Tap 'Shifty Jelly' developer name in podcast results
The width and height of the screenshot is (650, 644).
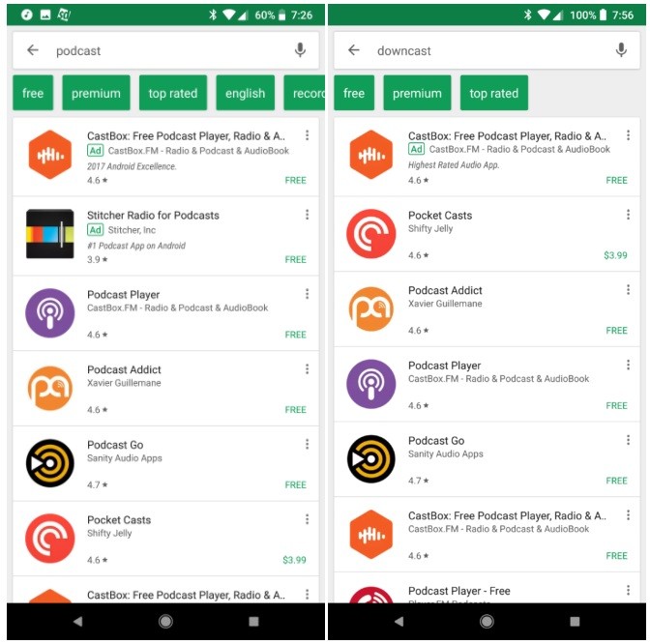109,533
